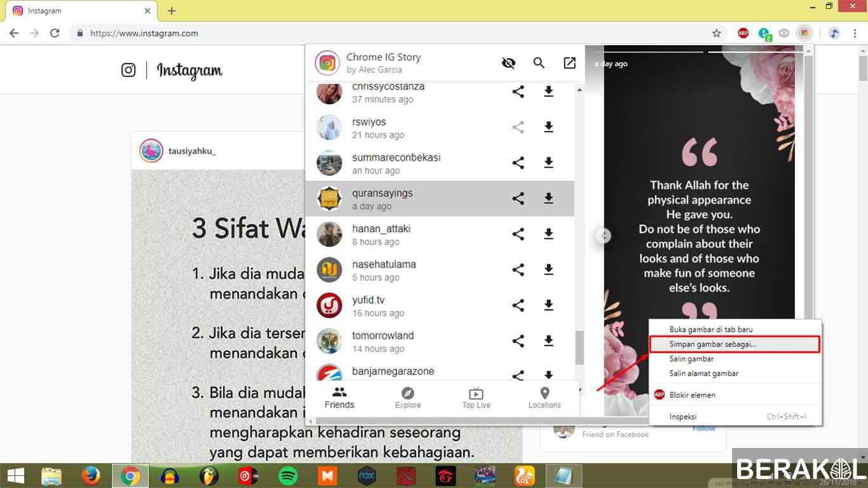Viewport: 868px width, 488px height.
Task: Share the chrissycostanza story
Action: pos(518,92)
